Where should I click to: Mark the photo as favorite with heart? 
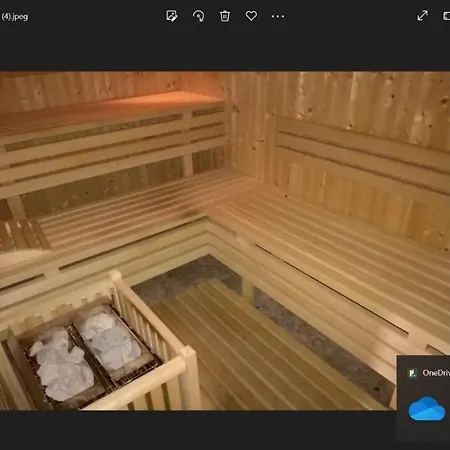coord(251,16)
